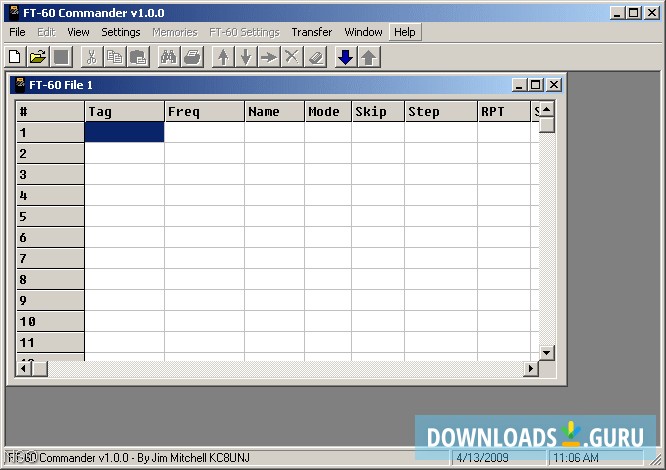The image size is (666, 470).
Task: Click the Step column header
Action: pos(441,112)
